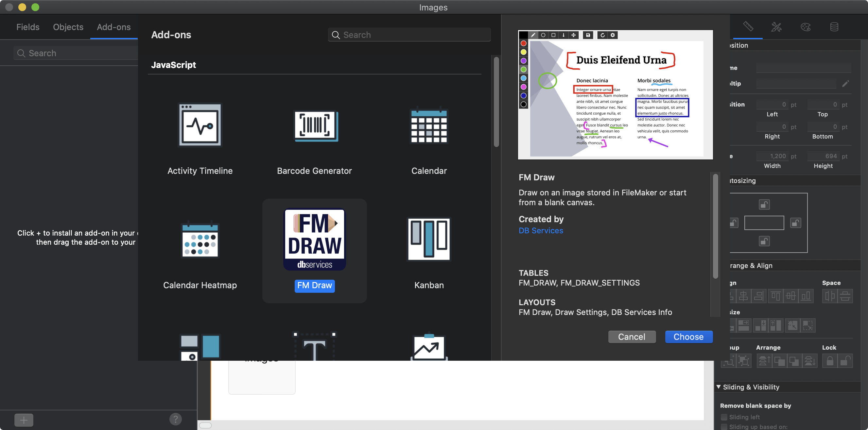
Task: Click resize to smallest width and height icon
Action: 792,326
